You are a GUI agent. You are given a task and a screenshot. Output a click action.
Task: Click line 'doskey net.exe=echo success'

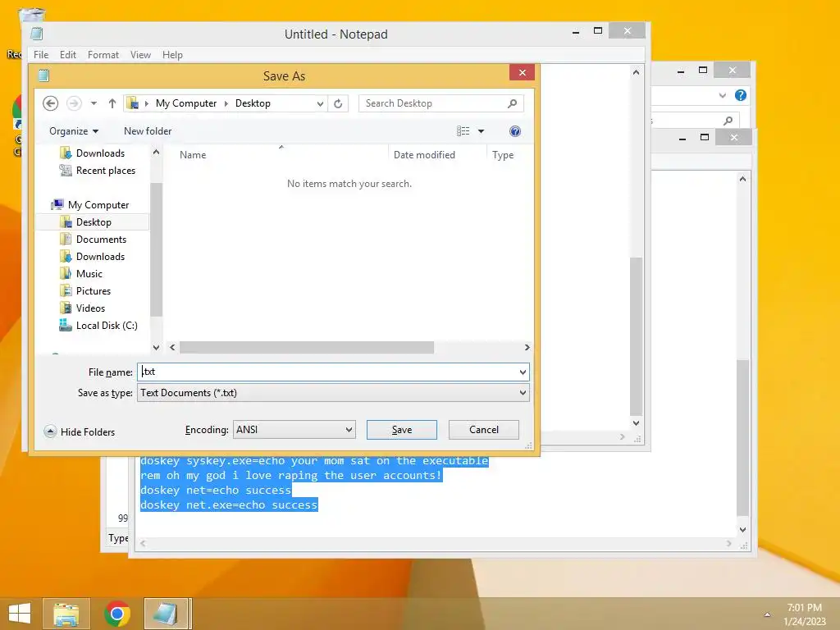230,504
